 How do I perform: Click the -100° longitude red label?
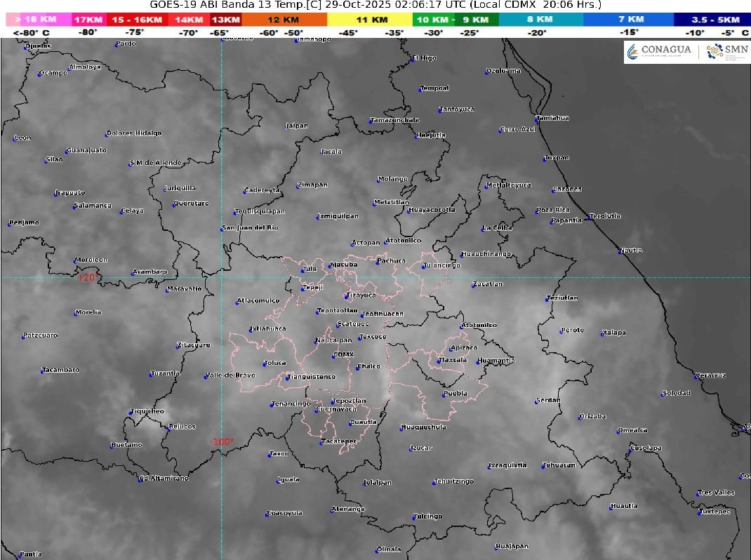pos(221,442)
